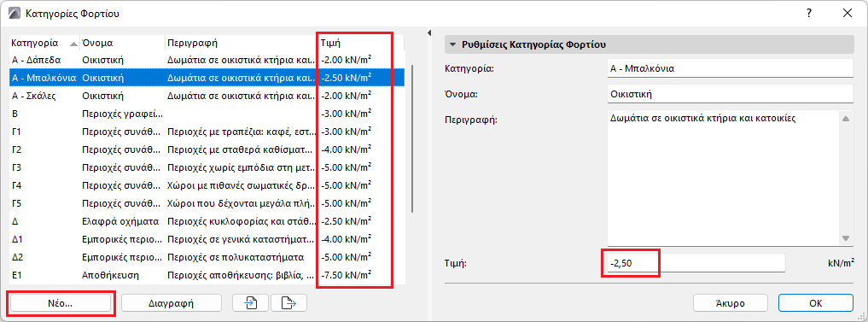Screen dimensions: 868x322
Task: Sort by the Όνομα column header
Action: click(122, 43)
